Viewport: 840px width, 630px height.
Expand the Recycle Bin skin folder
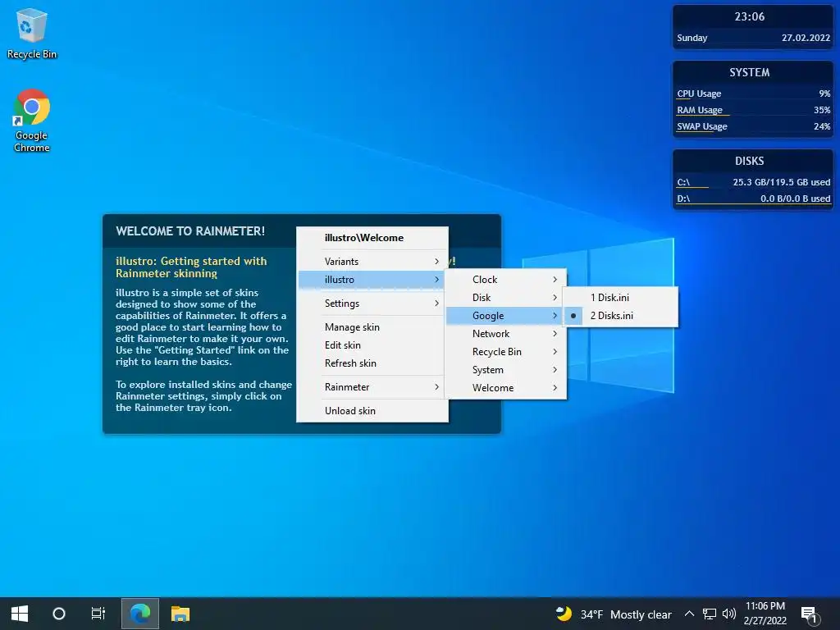[505, 352]
